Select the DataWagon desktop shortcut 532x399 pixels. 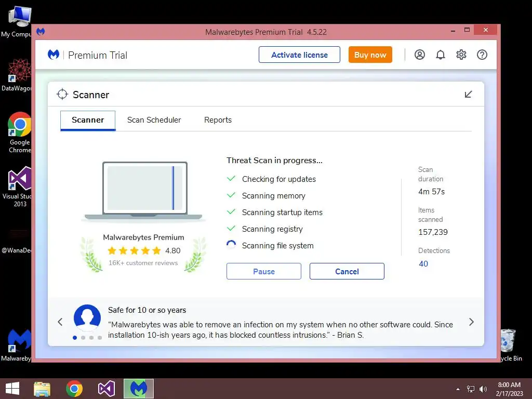16,75
